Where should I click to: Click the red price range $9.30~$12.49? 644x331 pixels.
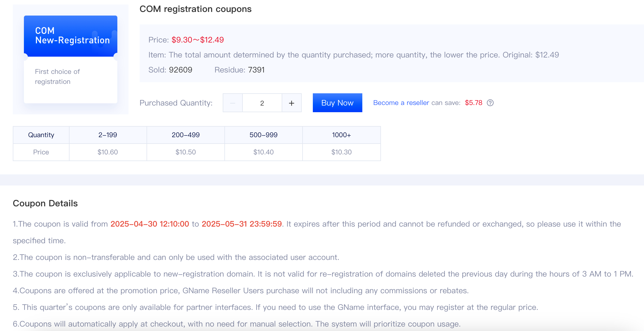(x=198, y=40)
